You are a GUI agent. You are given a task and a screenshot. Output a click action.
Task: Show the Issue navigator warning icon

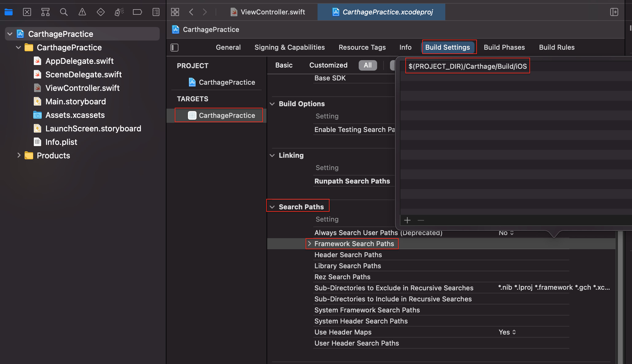pyautogui.click(x=82, y=12)
